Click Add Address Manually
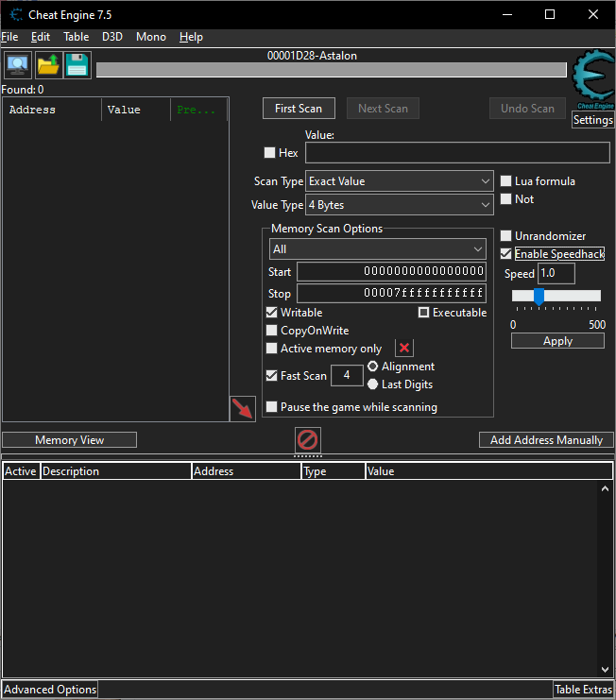This screenshot has width=616, height=700. tap(546, 439)
